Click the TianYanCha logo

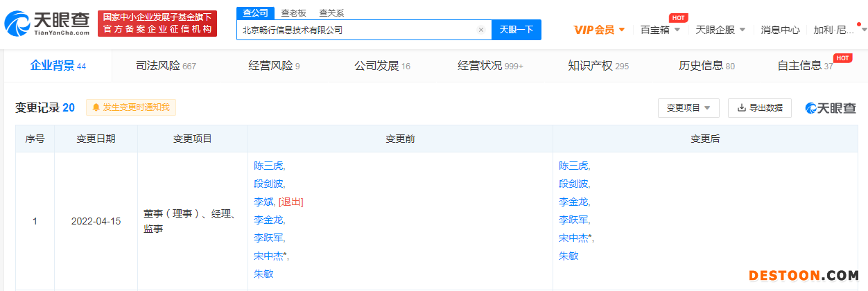47,24
